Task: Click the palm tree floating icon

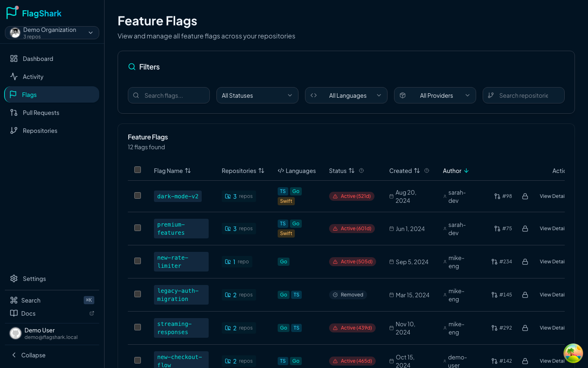Action: click(x=573, y=353)
